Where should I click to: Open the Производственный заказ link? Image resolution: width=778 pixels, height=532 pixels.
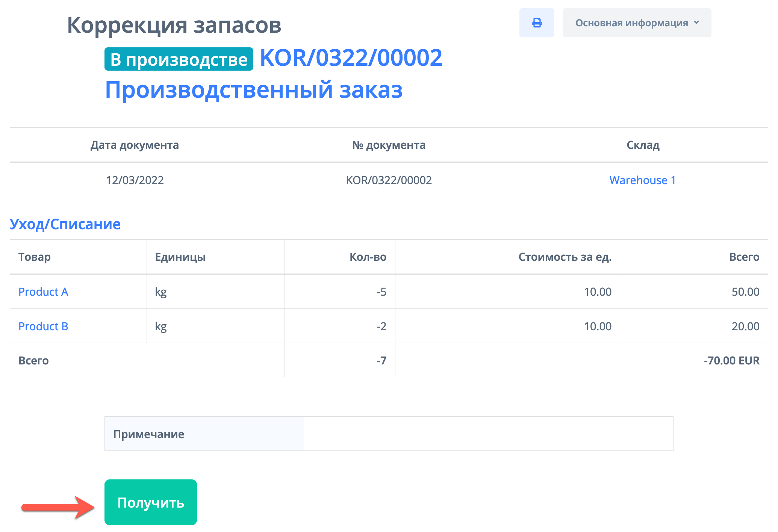point(254,90)
